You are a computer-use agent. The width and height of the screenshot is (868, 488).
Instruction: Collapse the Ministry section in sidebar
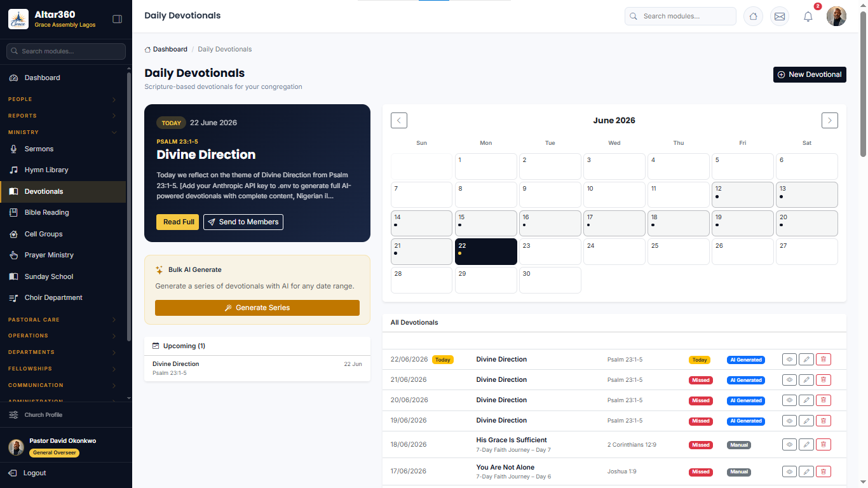(62, 132)
